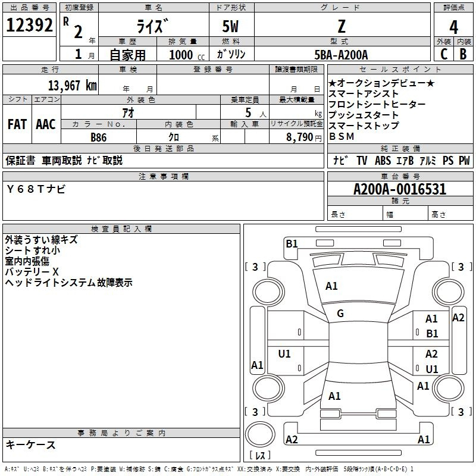This screenshot has height=476, width=476.
Task: Click the lone U1 mark on the left-side door
Action: pos(284,354)
